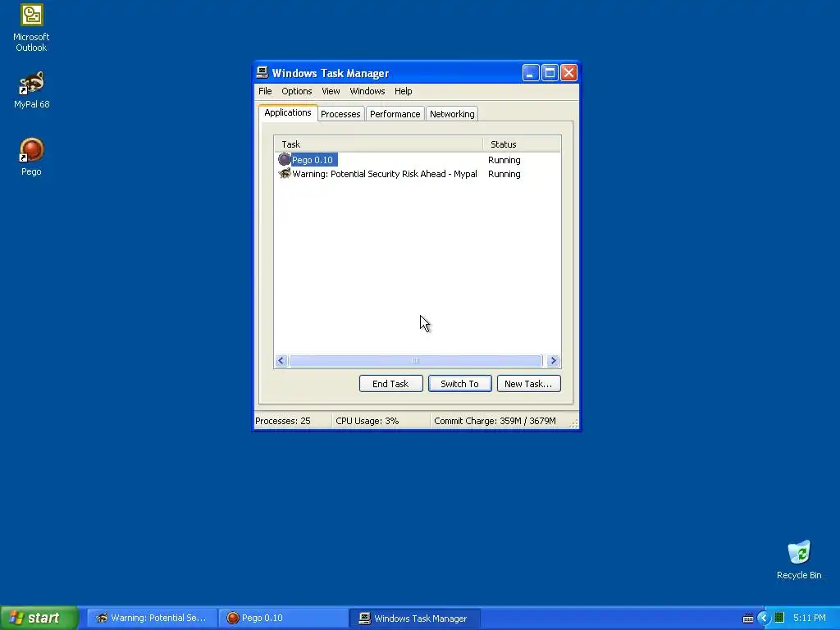This screenshot has width=840, height=630.
Task: Switch to the Performance tab
Action: point(395,114)
